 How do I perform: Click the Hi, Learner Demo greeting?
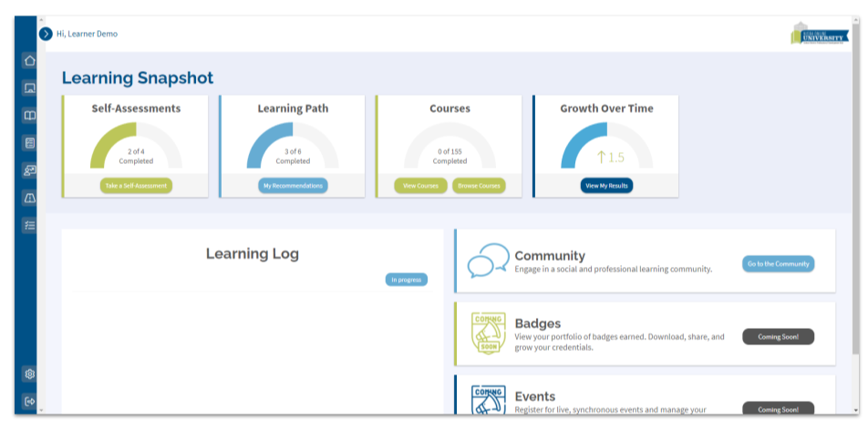pos(87,34)
